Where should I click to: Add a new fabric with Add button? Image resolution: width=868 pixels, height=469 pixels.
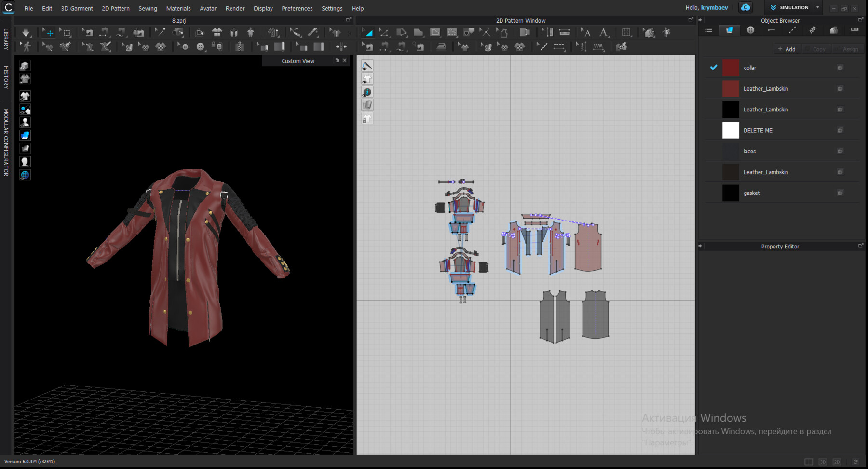point(786,49)
